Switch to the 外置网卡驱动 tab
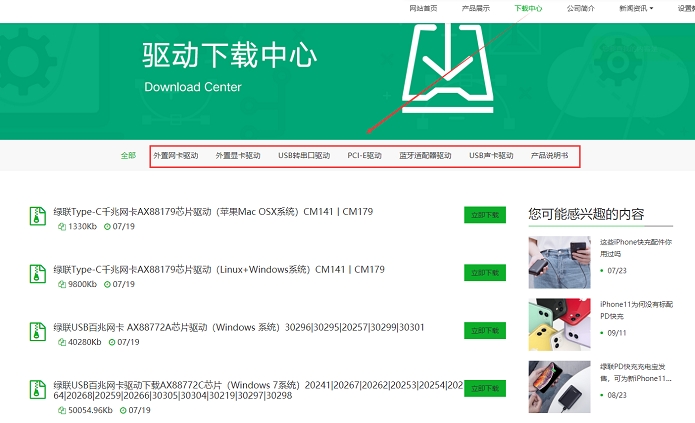Viewport: 695px width, 423px height. [176, 156]
